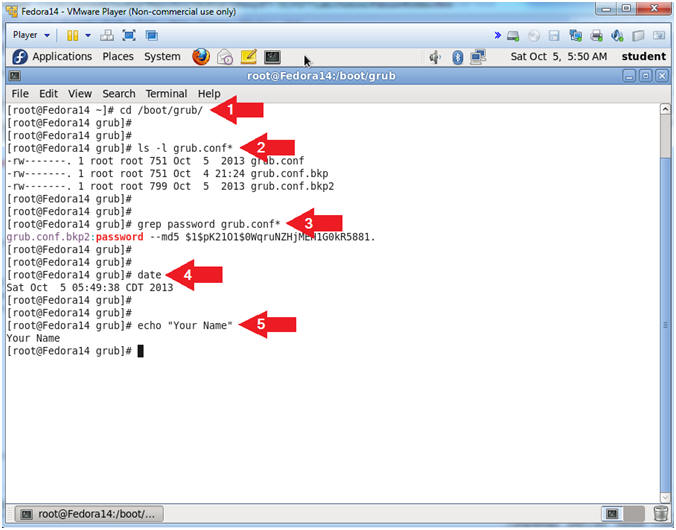Viewport: 676px width, 530px height.
Task: Click scroll up arrow of terminal scrollbar
Action: pos(665,109)
